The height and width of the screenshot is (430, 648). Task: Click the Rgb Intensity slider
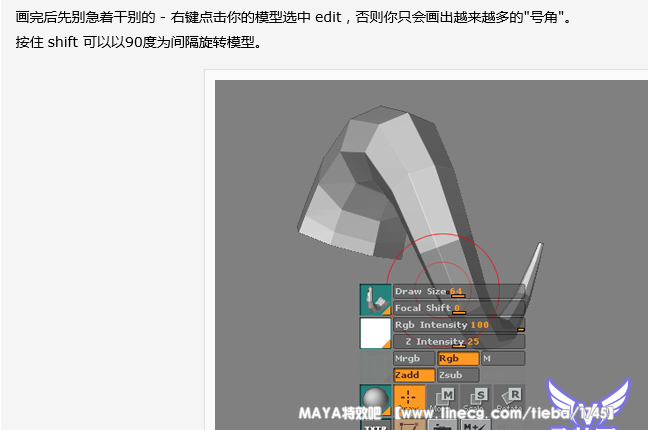pos(458,325)
